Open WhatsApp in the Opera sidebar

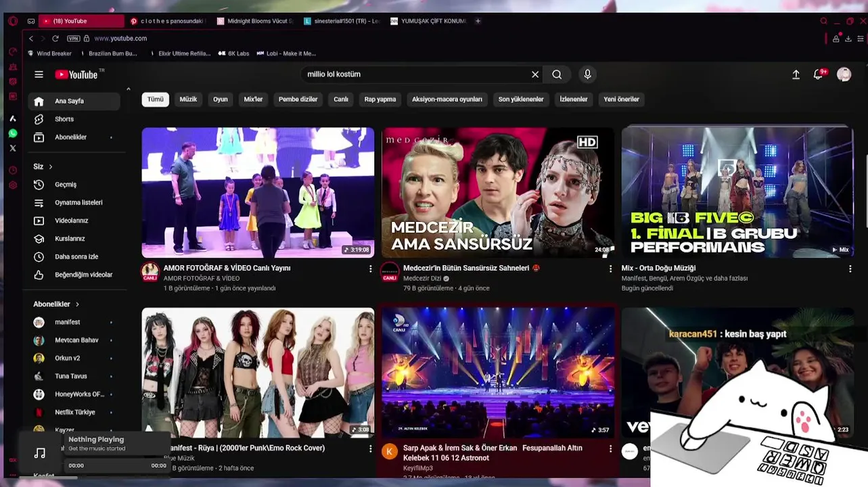[12, 133]
